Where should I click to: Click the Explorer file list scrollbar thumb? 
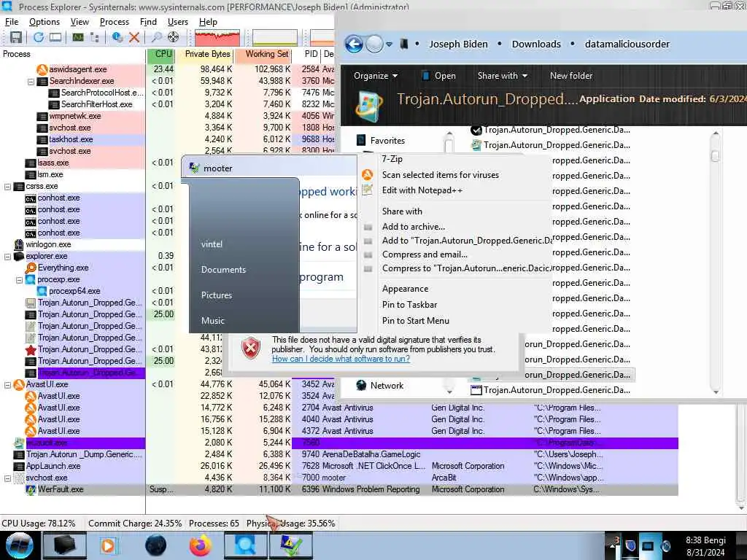coord(715,156)
